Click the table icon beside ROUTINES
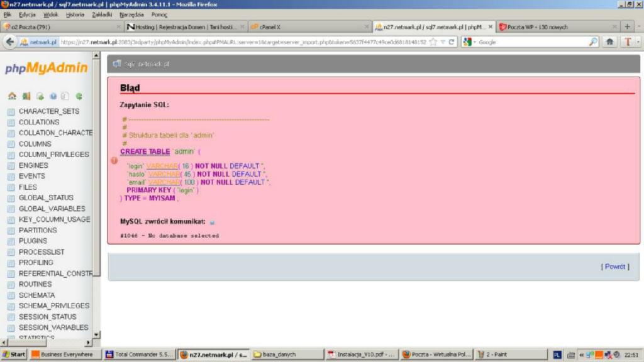Viewport: 644px width, 362px height. tap(11, 285)
